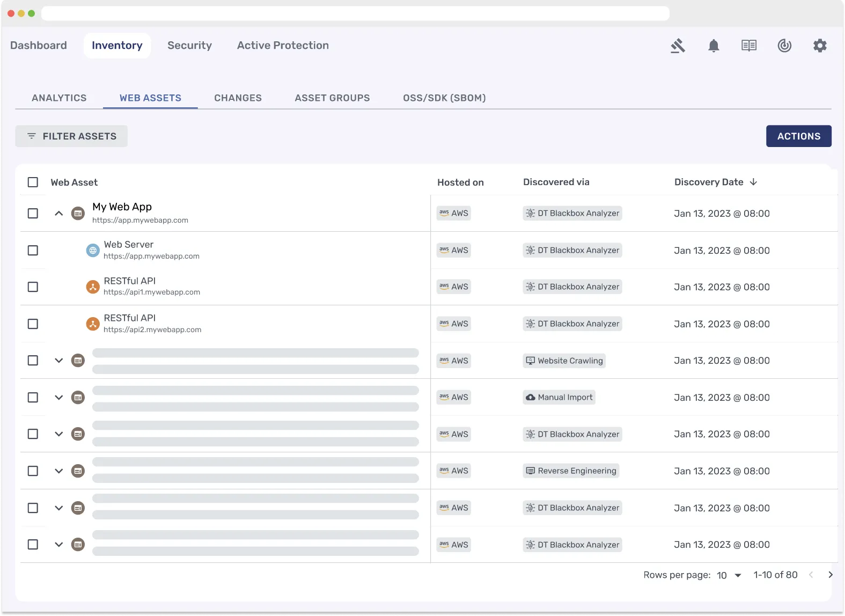Check the My Web App row checkbox
The height and width of the screenshot is (616, 845).
(33, 214)
